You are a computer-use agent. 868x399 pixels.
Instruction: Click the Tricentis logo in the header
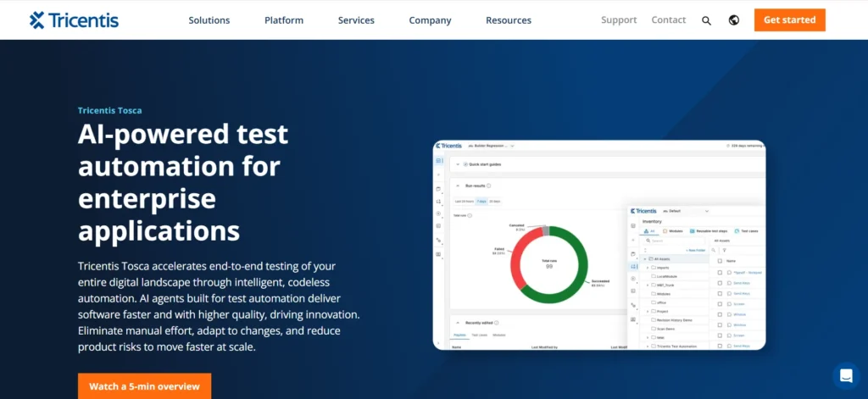(x=75, y=20)
